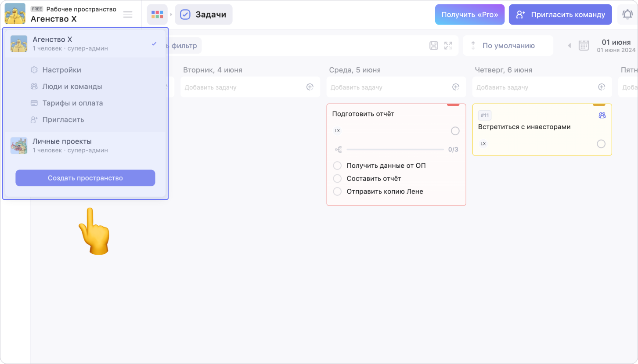Go to previous date with left arrow

pos(570,46)
